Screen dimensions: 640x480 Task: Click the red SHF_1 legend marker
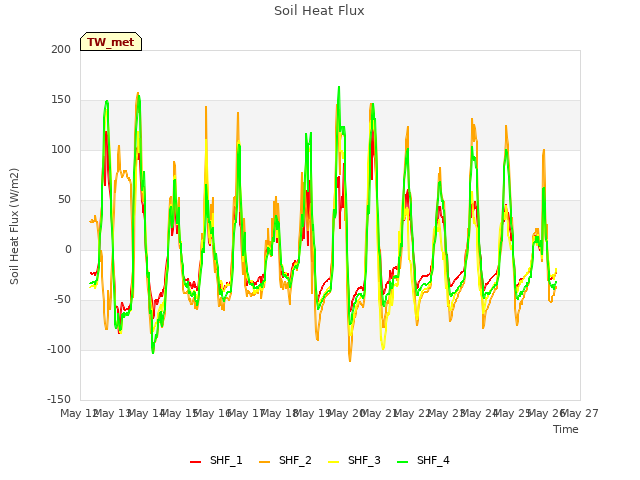point(196,462)
